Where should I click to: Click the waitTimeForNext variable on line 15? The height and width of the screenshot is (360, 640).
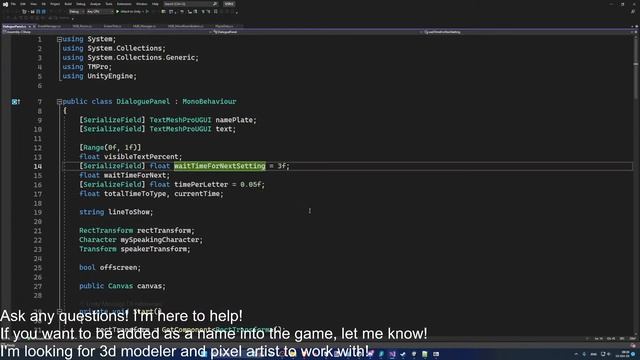point(135,176)
